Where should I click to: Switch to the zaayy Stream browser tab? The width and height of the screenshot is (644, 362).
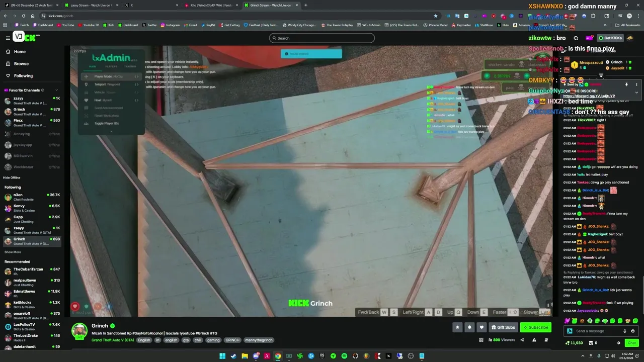[x=91, y=5]
